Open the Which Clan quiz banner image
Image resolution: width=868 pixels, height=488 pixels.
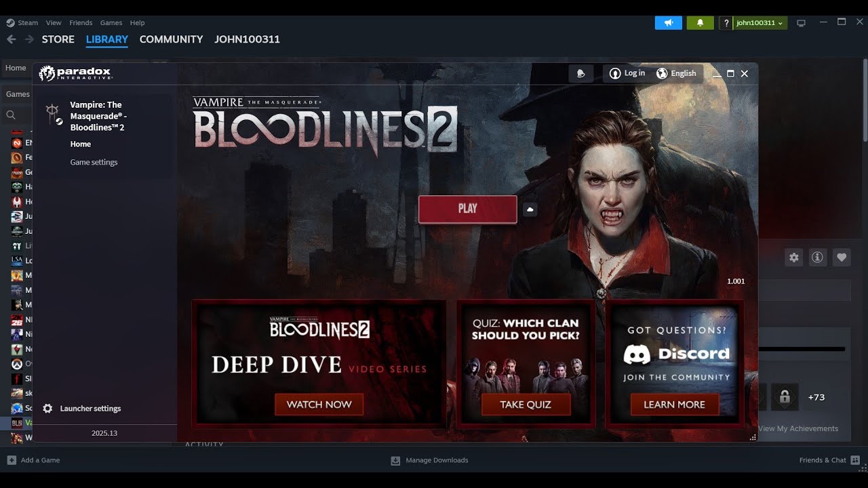coord(526,364)
